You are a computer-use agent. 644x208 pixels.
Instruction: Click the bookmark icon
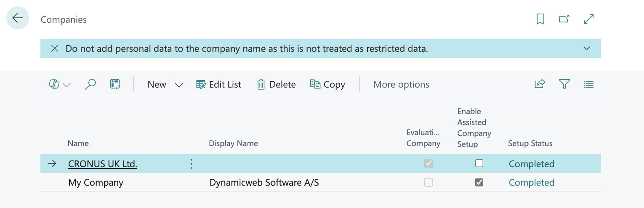point(540,19)
